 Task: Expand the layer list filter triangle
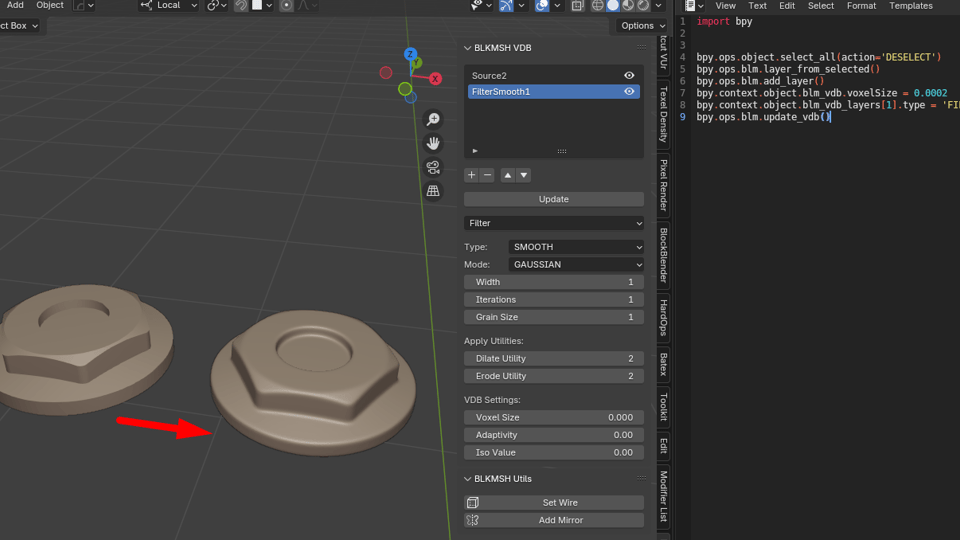(x=475, y=151)
